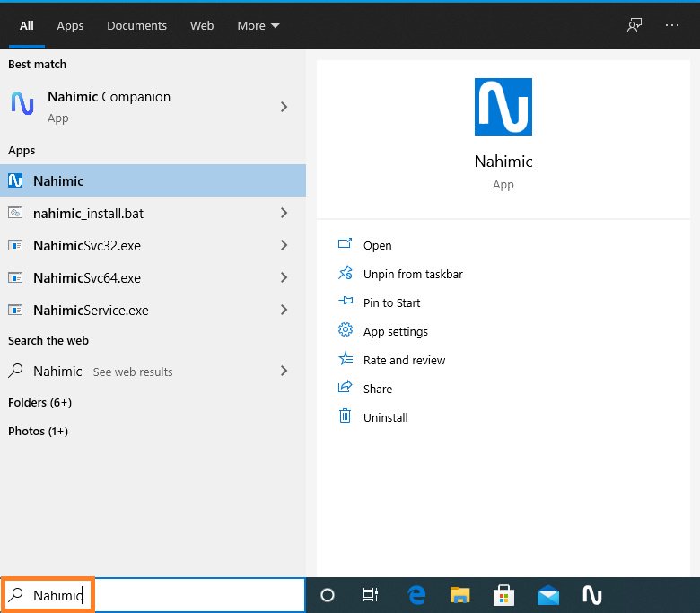This screenshot has width=700, height=613.
Task: Open Microsoft Edge from the taskbar
Action: [x=416, y=595]
